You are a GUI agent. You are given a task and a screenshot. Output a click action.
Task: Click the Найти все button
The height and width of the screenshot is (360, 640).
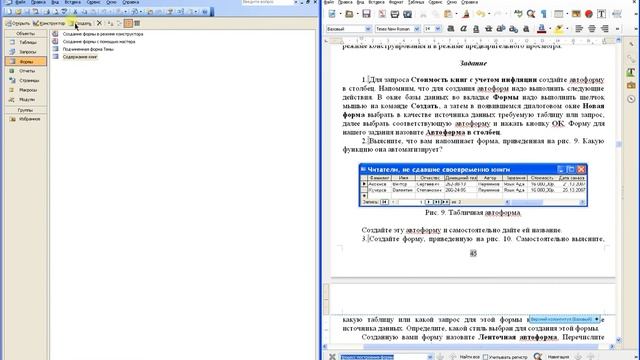coord(469,357)
